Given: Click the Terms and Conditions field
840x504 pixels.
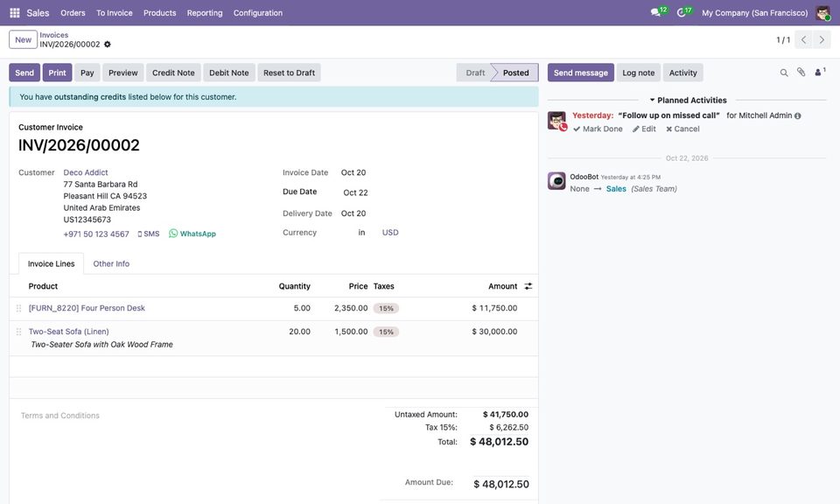Looking at the screenshot, I should (60, 416).
